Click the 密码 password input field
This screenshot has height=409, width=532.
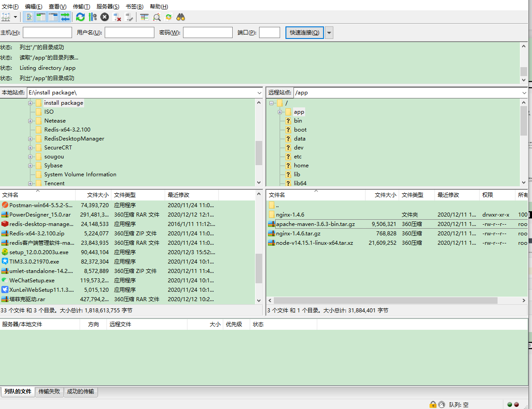208,33
